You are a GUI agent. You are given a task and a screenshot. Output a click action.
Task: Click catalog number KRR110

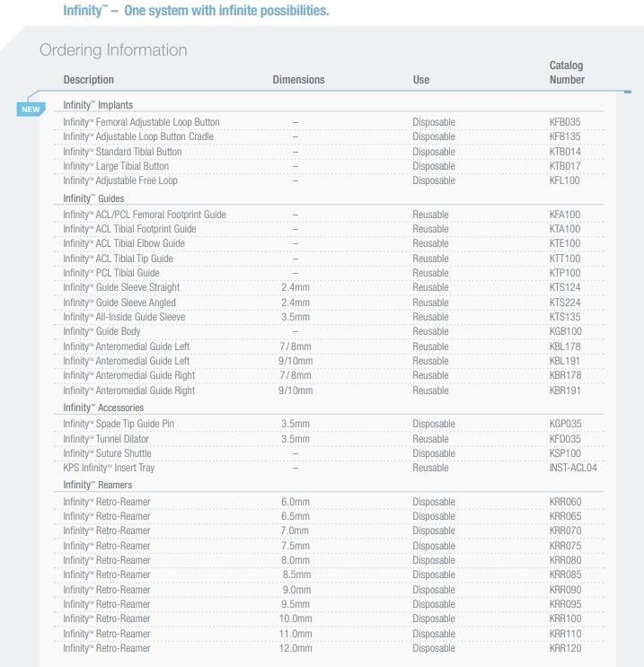pos(565,634)
